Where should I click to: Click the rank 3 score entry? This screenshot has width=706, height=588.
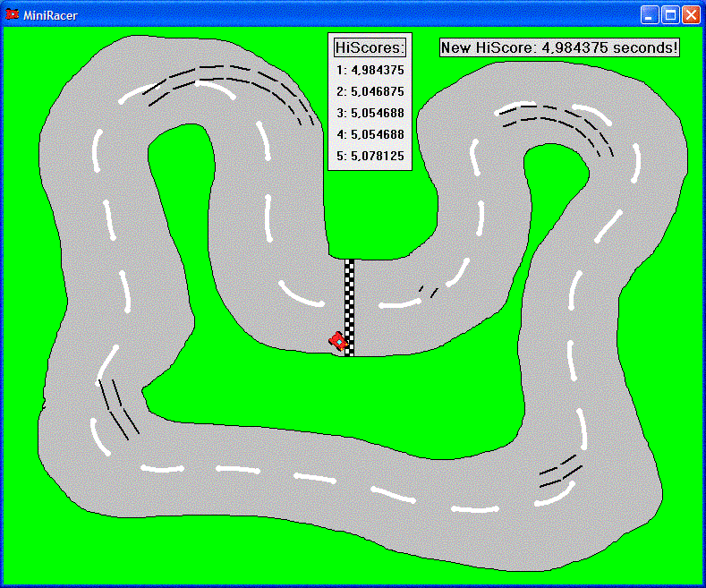[370, 113]
